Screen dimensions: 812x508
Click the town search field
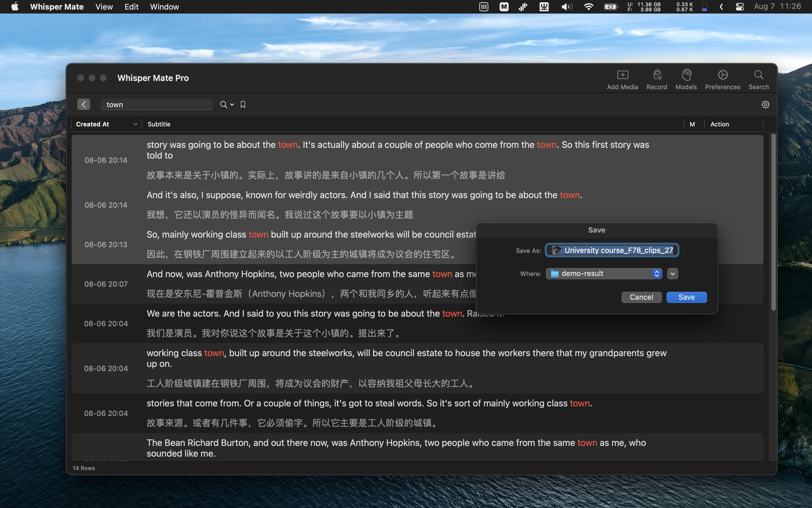[x=156, y=104]
